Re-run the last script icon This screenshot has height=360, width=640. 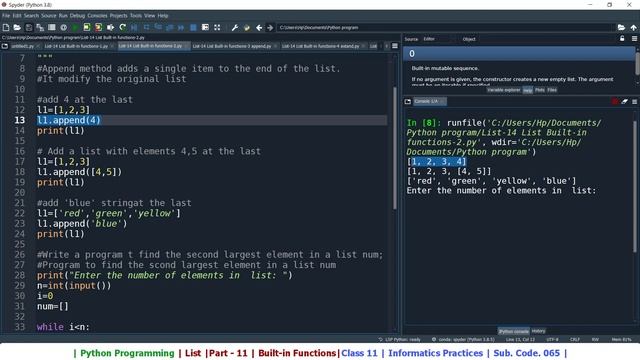(122, 27)
